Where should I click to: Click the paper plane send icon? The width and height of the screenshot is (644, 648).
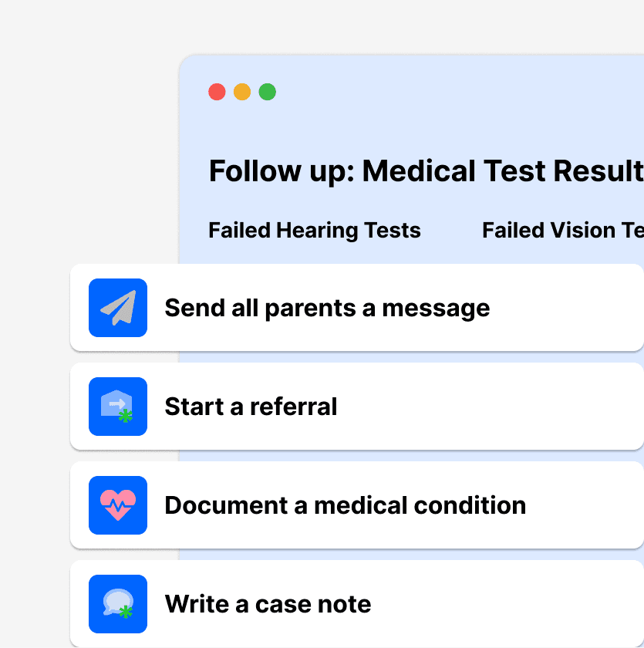(118, 308)
